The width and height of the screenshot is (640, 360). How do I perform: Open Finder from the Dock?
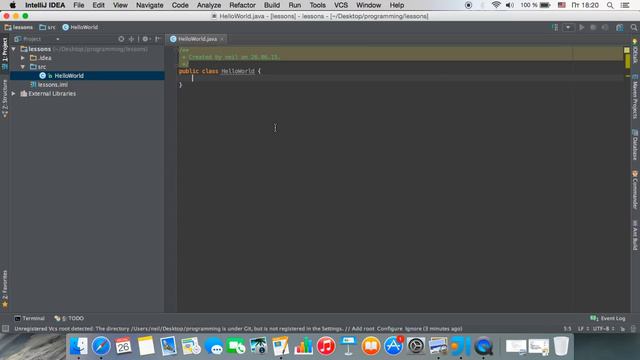(x=78, y=346)
